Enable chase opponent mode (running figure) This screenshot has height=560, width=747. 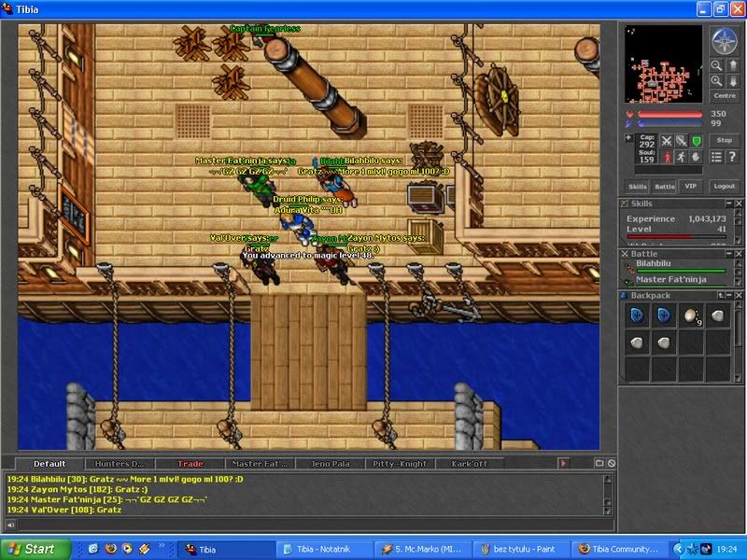(682, 157)
